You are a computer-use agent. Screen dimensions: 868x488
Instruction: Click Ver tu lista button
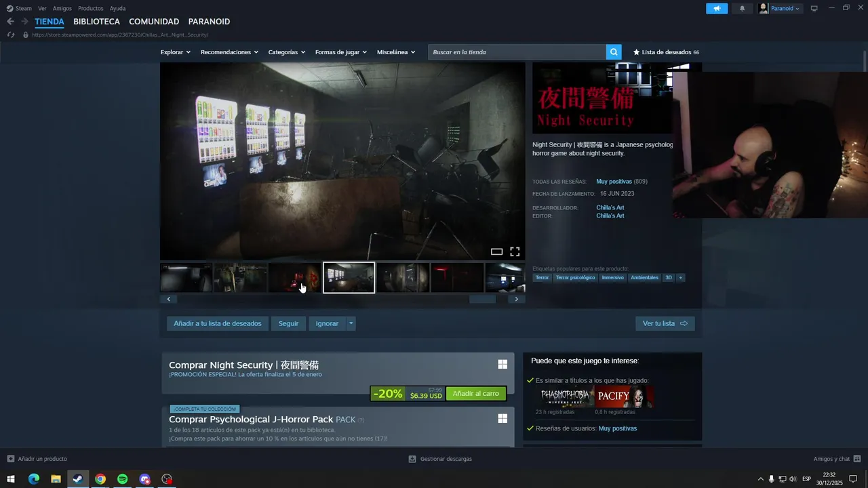coord(665,323)
